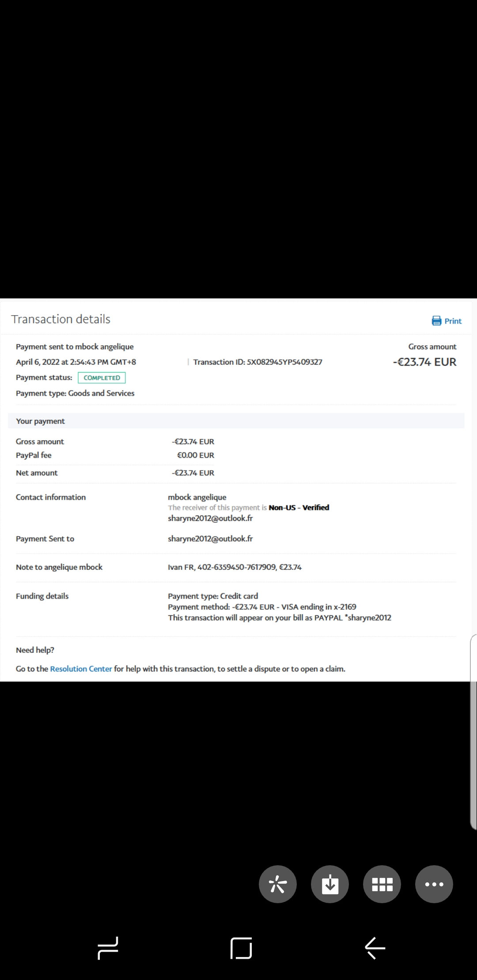
Task: Select the €0.00 EUR PayPal fee value
Action: [x=196, y=455]
